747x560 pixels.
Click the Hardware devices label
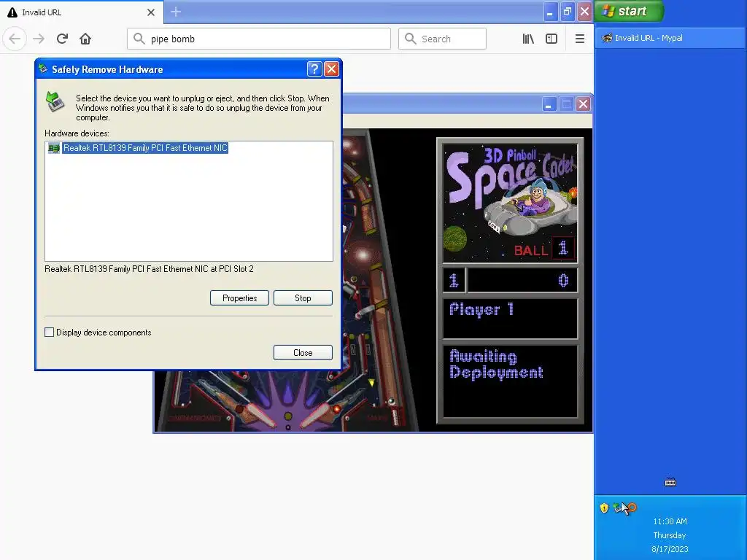point(77,133)
